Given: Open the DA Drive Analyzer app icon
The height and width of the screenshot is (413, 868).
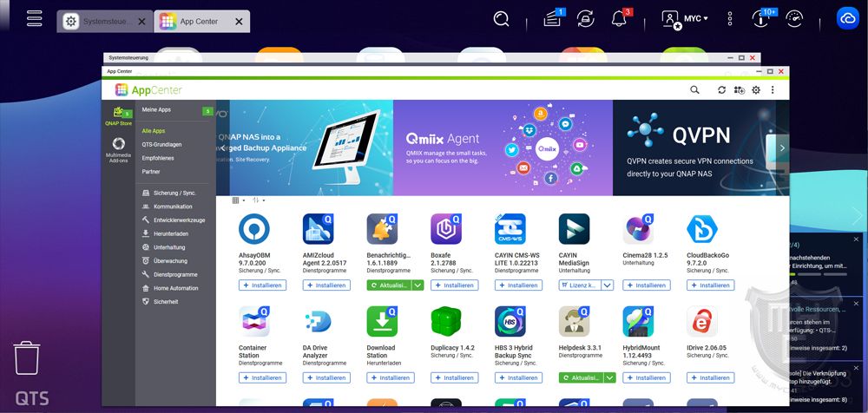Looking at the screenshot, I should click(318, 322).
